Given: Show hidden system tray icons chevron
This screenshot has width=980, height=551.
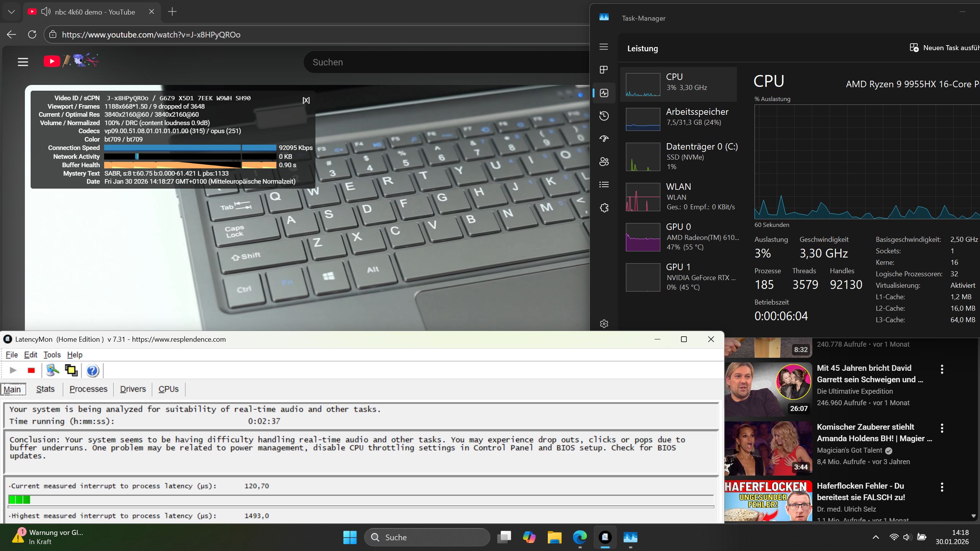Looking at the screenshot, I should click(875, 537).
